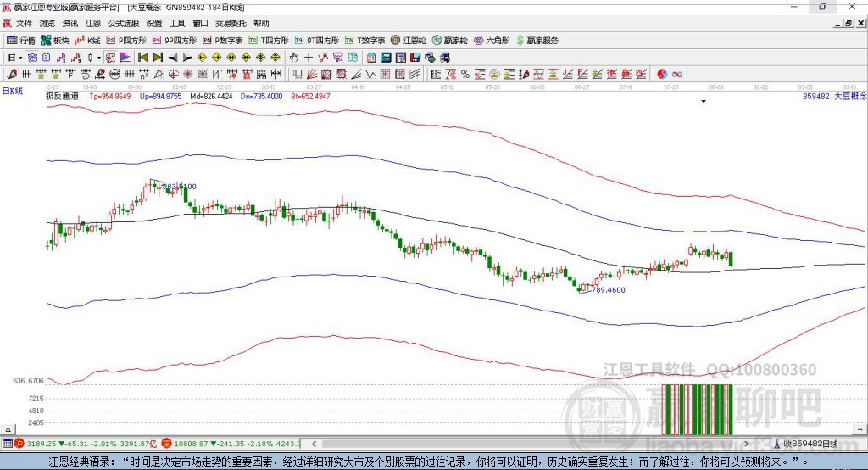This screenshot has width=868, height=470.
Task: Click the 沪 Shanghai index status icon
Action: 20,444
